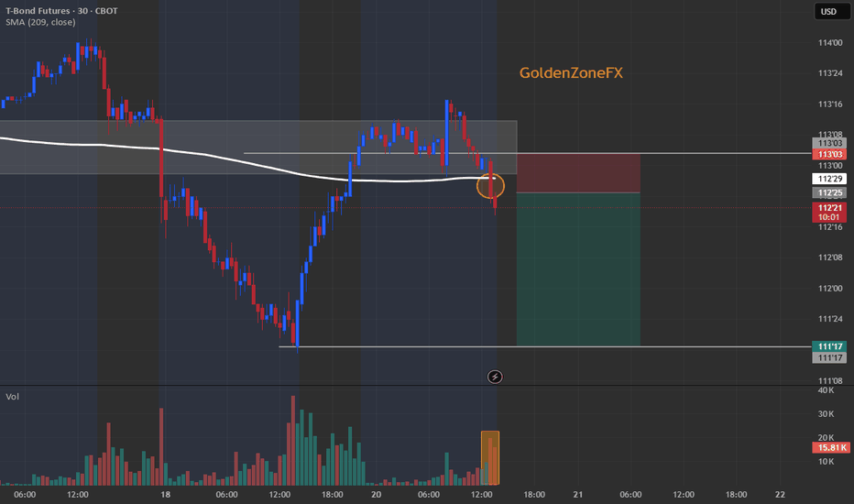Click the 112'00 price axis label
Image resolution: width=854 pixels, height=504 pixels.
pyautogui.click(x=830, y=289)
